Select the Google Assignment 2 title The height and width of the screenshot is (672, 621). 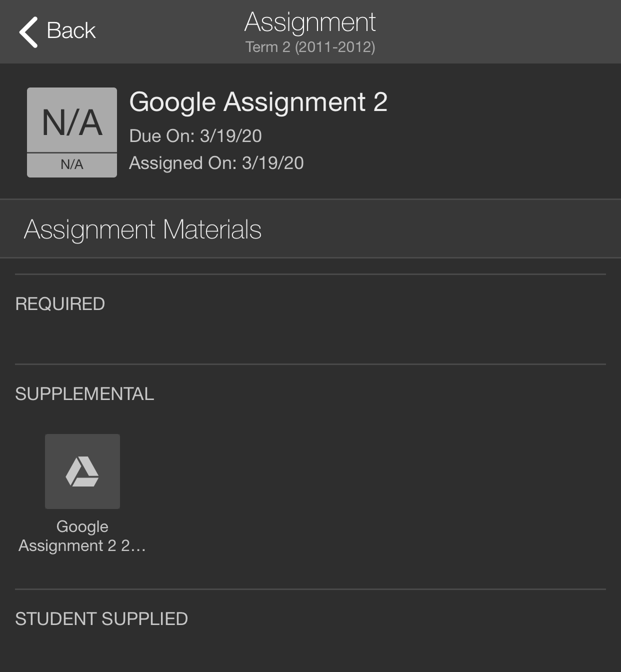[258, 102]
